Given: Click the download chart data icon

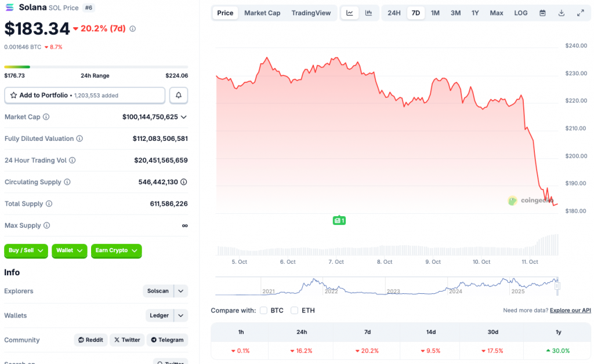Looking at the screenshot, I should [x=562, y=13].
